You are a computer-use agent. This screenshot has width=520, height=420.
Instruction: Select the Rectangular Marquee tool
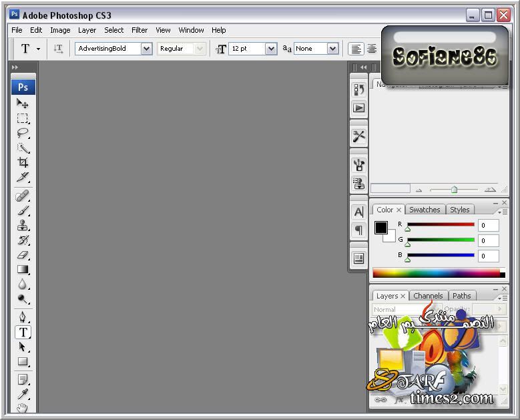coord(23,118)
